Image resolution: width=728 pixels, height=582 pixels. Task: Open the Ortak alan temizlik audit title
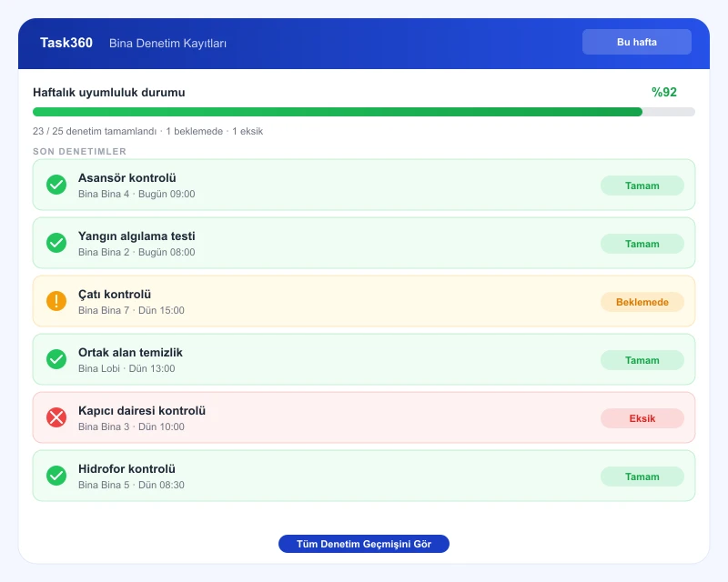[130, 352]
